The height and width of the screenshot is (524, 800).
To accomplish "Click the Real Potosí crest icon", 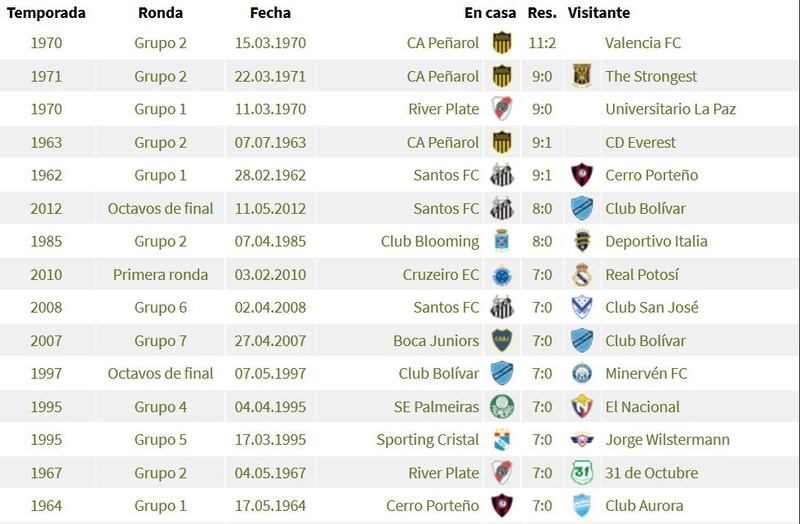I will pos(582,275).
